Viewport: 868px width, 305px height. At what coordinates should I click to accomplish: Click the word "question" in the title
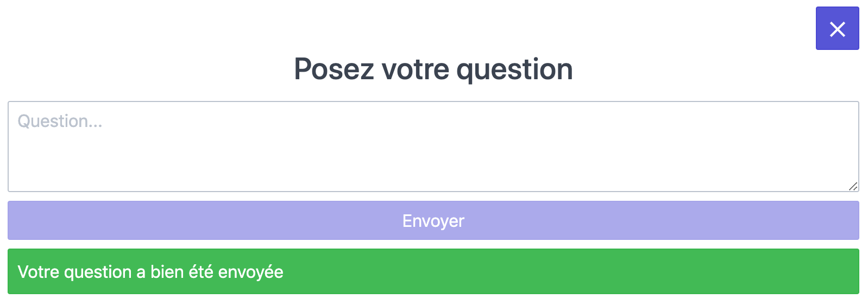(x=514, y=69)
